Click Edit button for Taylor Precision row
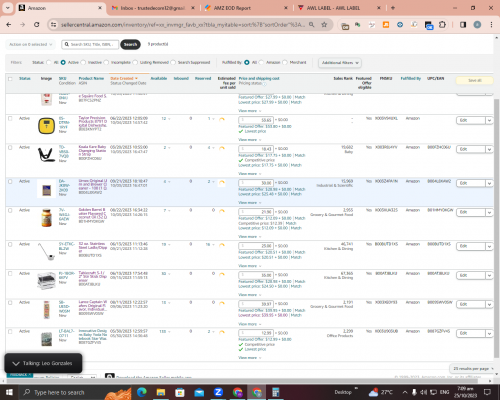Image resolution: width=500 pixels, height=400 pixels. (471, 120)
